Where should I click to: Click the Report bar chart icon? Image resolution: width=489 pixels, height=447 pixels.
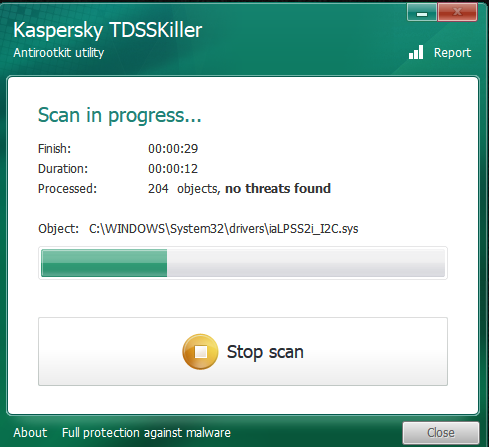[x=416, y=52]
